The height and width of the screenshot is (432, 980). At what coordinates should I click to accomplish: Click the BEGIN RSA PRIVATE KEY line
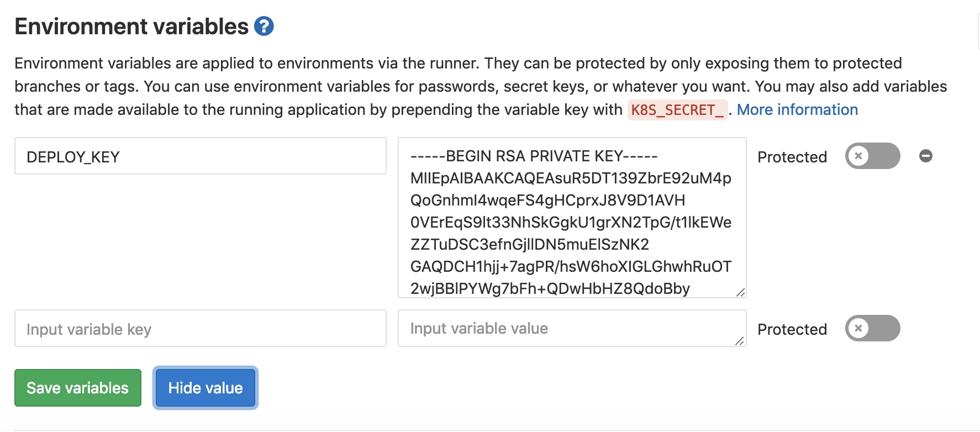point(534,156)
